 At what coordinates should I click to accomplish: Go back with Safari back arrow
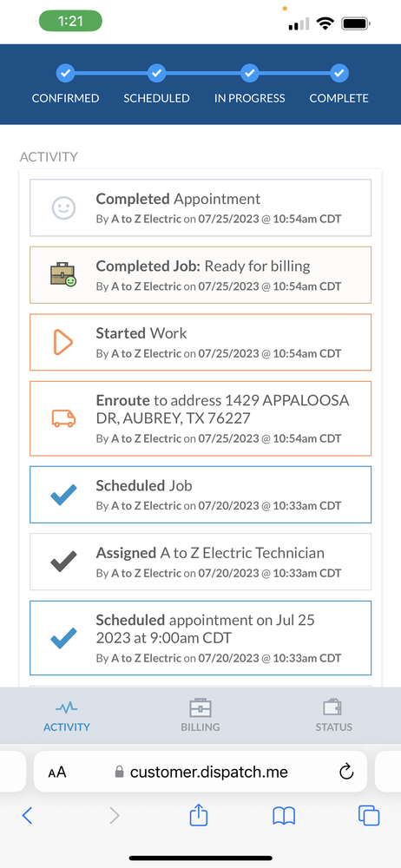[27, 815]
